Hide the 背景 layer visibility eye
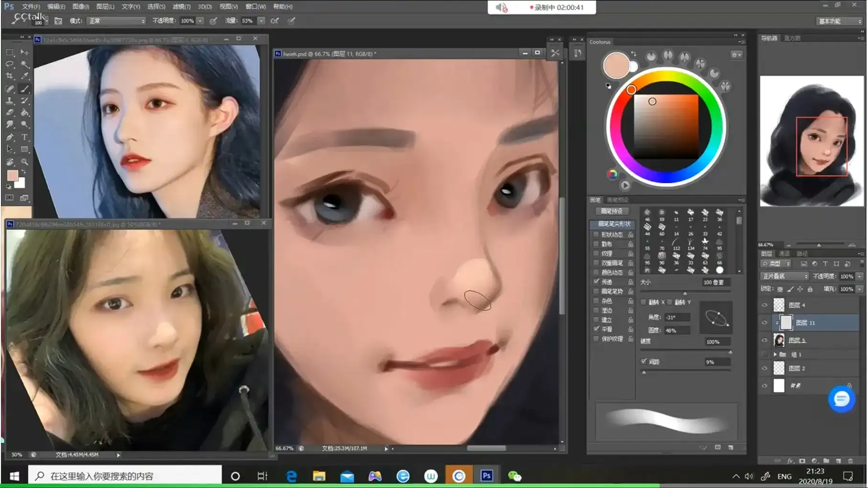Screen dimensions: 868x488 (764, 385)
